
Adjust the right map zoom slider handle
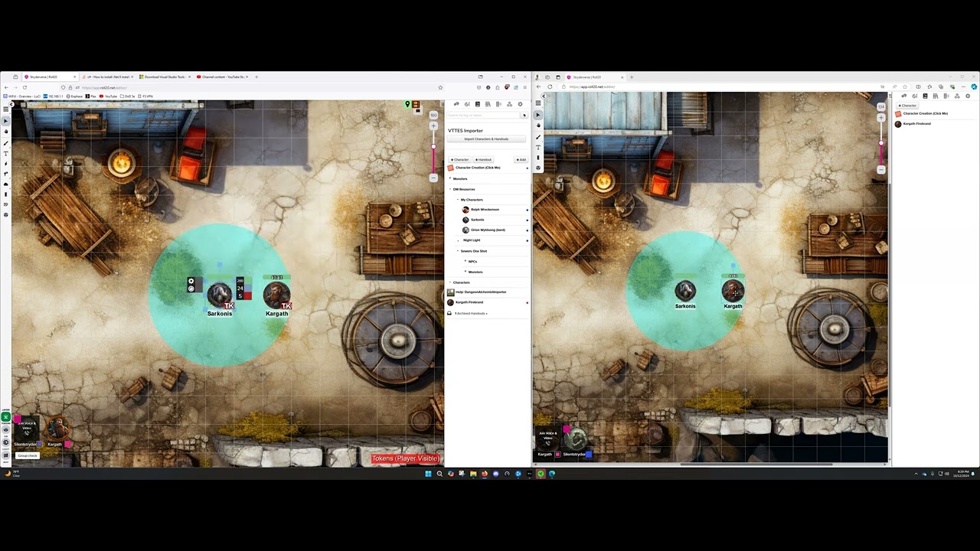(x=881, y=142)
